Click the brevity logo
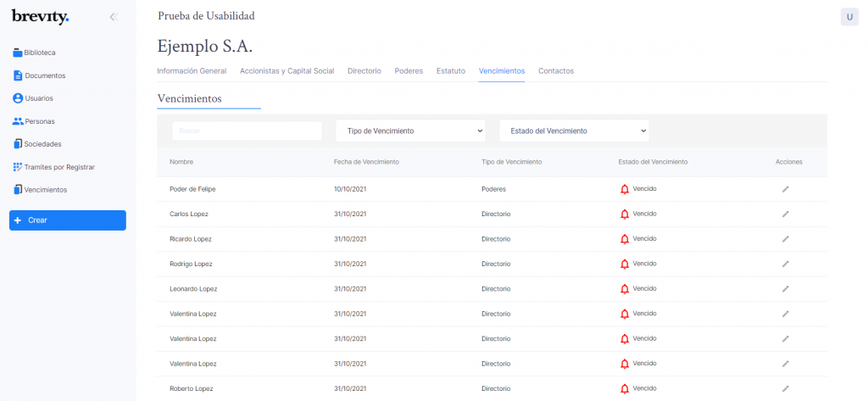Screen dimensions: 868x401 (x=41, y=17)
